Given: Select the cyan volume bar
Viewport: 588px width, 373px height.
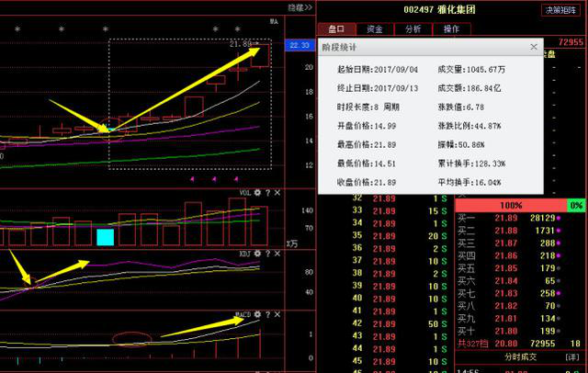Looking at the screenshot, I should pyautogui.click(x=105, y=237).
